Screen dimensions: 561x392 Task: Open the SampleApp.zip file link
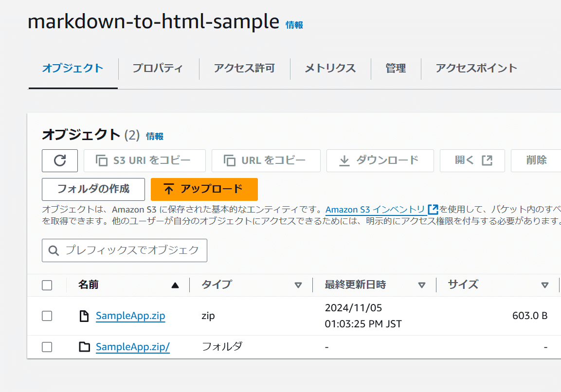(x=130, y=316)
